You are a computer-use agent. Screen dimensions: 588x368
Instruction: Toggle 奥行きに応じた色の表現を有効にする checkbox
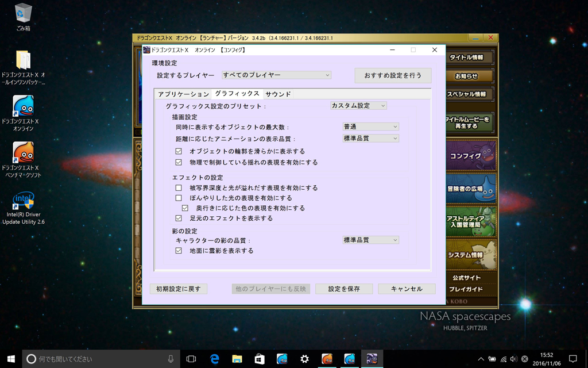(185, 208)
